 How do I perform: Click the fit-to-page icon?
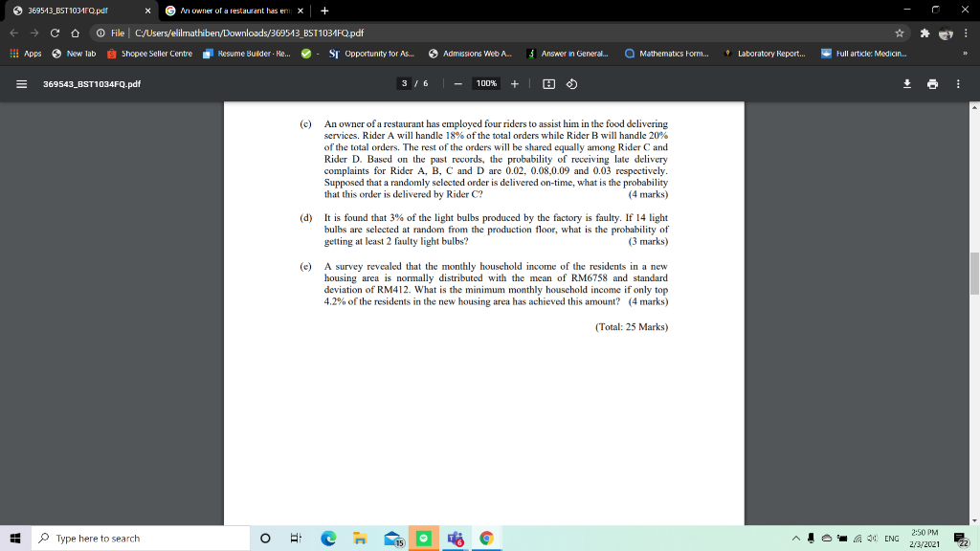point(549,83)
